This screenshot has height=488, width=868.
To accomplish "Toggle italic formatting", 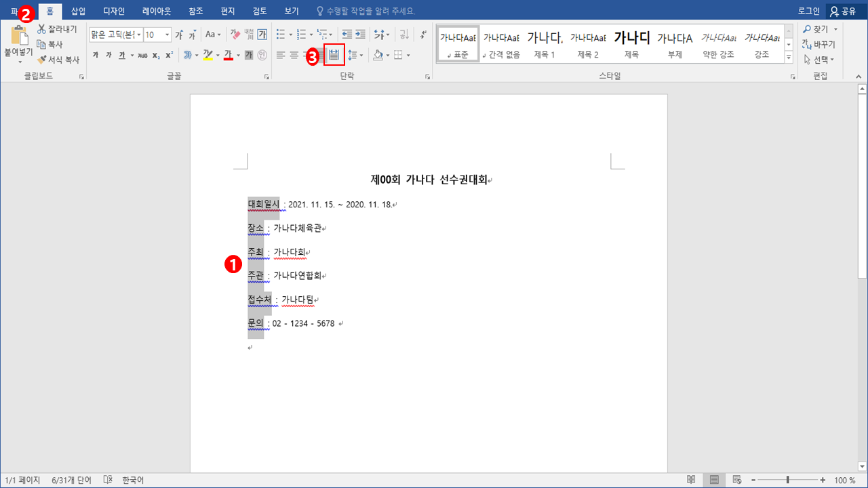I will tap(108, 55).
